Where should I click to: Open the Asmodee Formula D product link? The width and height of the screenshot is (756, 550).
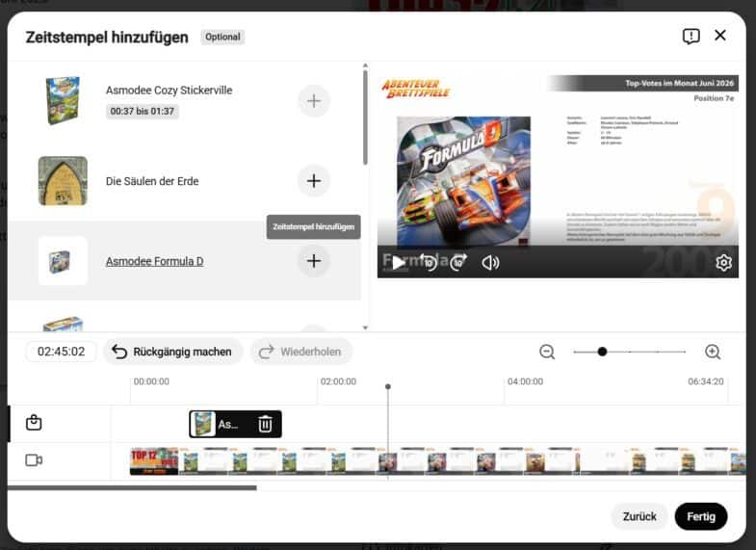click(154, 261)
